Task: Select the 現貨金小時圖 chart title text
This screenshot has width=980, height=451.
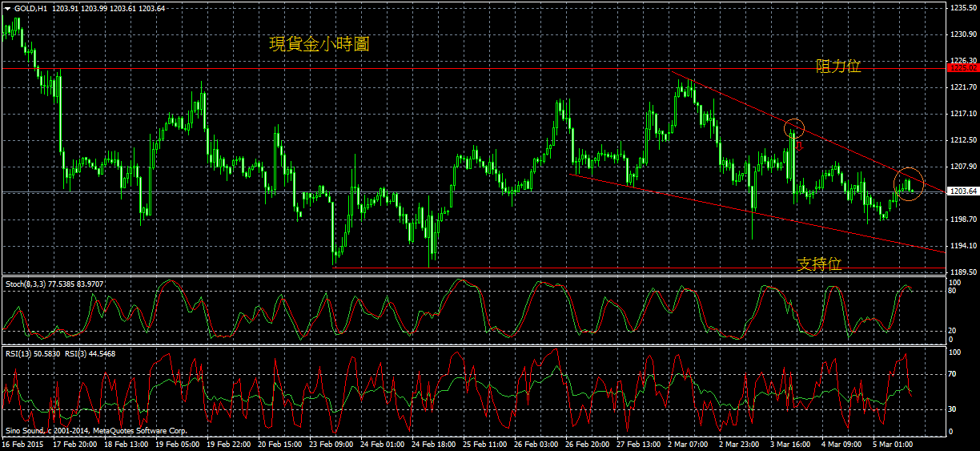Action: tap(319, 45)
